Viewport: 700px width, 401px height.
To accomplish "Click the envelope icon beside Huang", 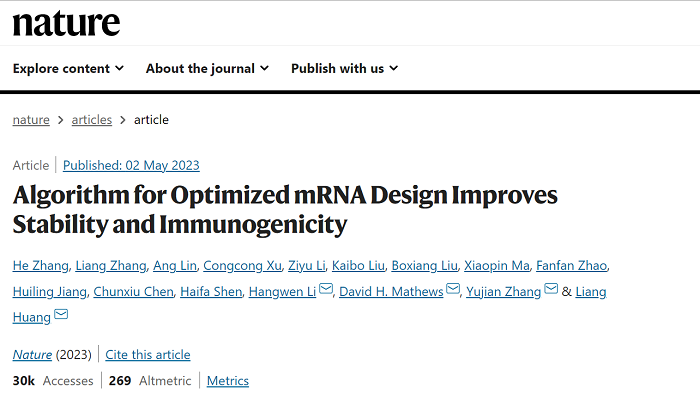I will 61,315.
